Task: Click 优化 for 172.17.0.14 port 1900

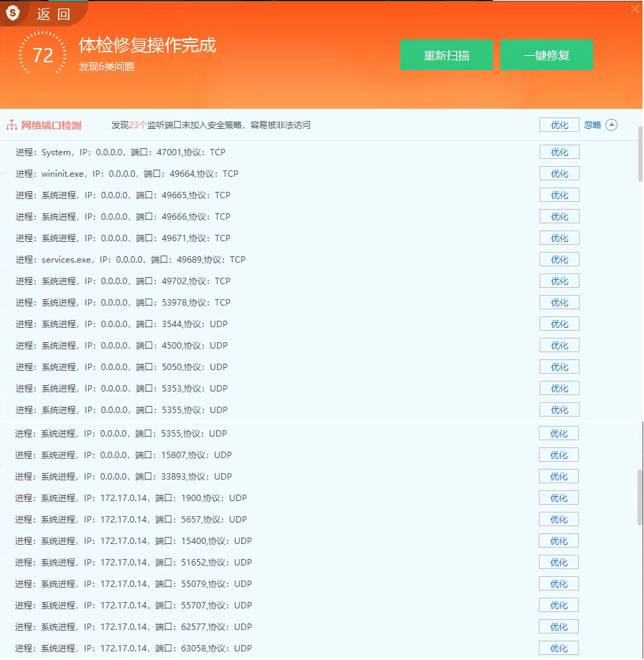Action: pos(559,498)
